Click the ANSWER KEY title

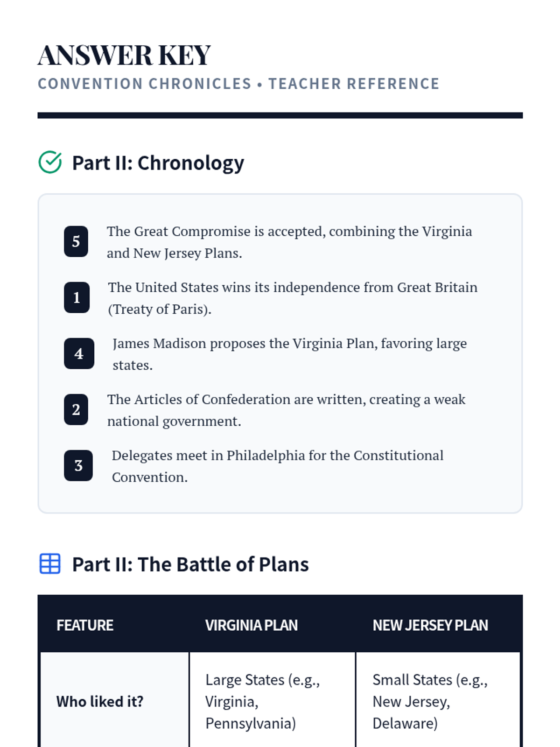click(124, 55)
